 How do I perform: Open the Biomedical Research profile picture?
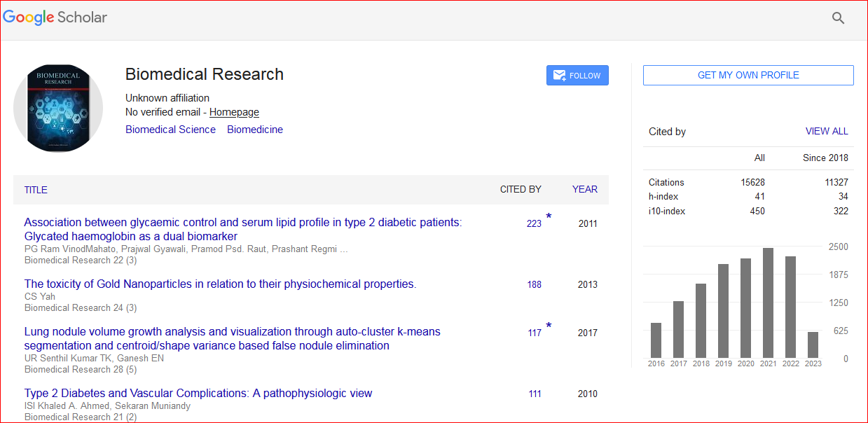pyautogui.click(x=58, y=109)
